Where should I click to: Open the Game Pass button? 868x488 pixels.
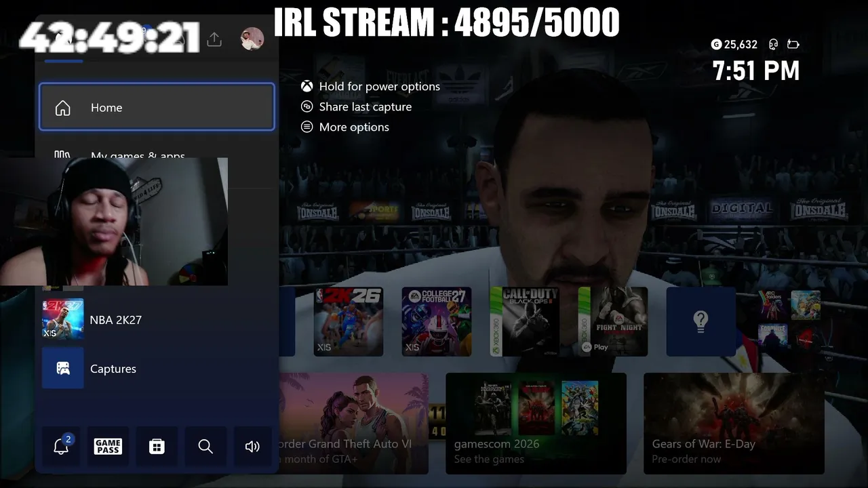point(108,446)
